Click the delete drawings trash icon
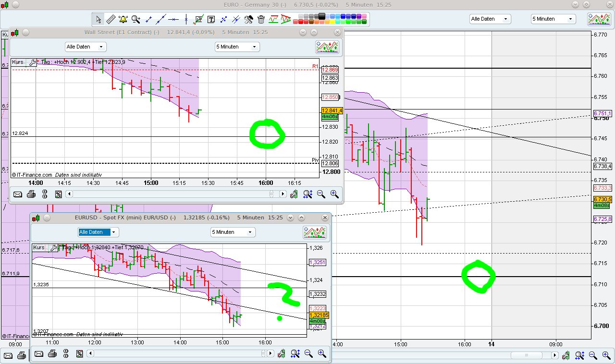 pos(260,20)
